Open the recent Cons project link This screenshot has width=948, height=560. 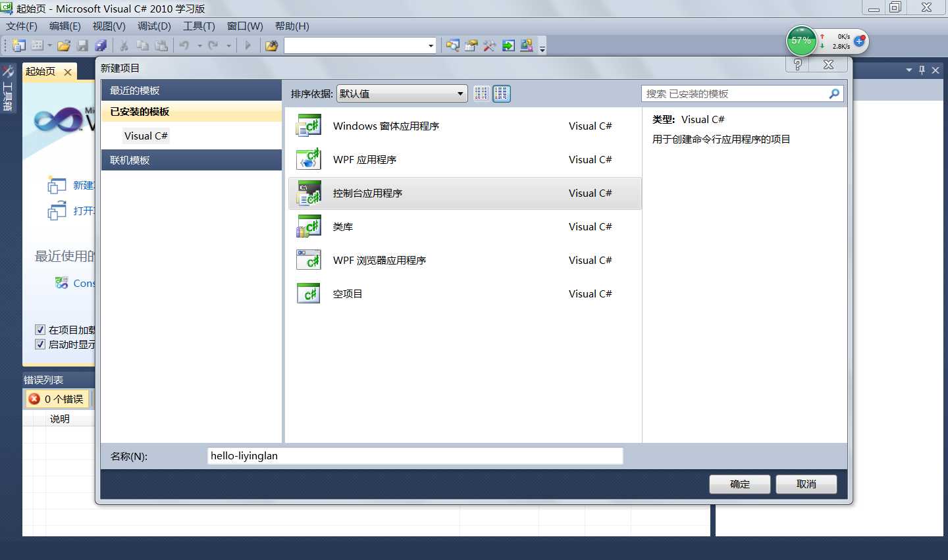[84, 283]
